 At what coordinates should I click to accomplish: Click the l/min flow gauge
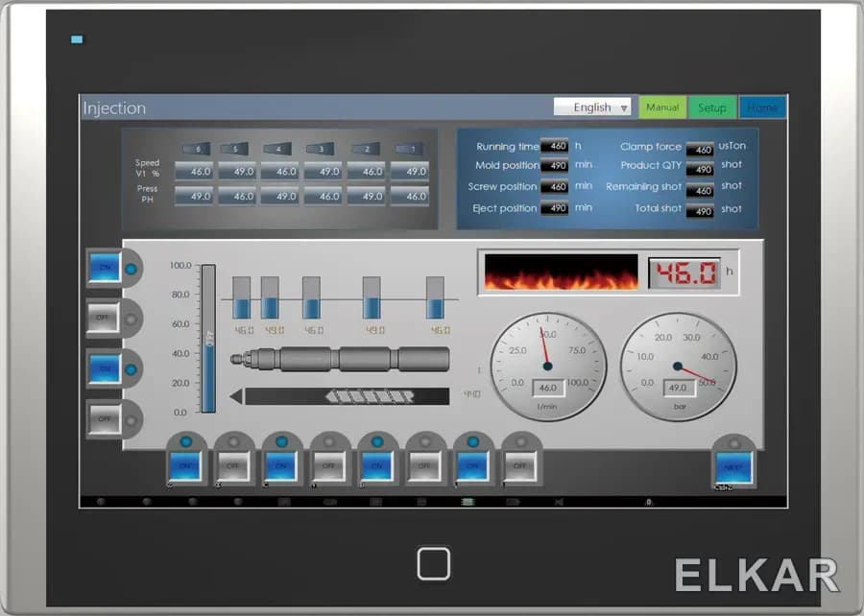pos(548,367)
